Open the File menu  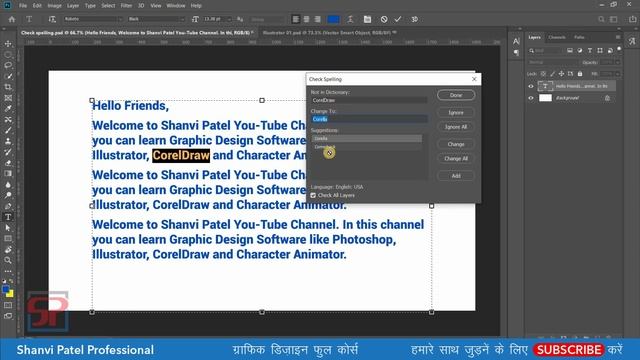23,6
